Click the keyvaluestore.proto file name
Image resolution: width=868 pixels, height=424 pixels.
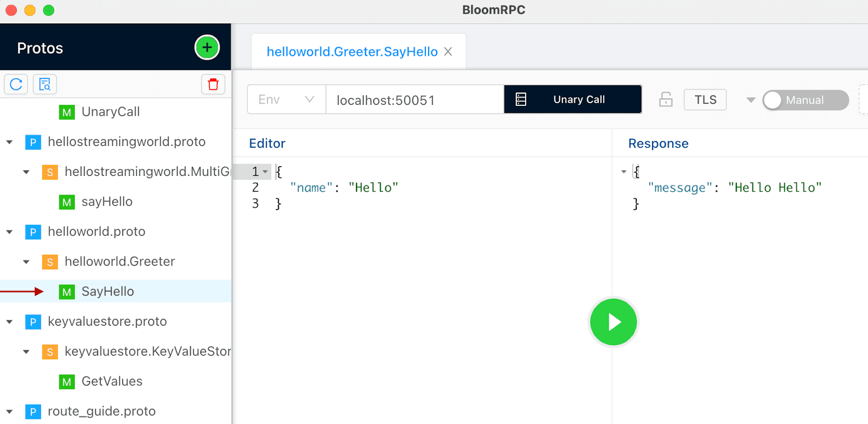tap(107, 321)
